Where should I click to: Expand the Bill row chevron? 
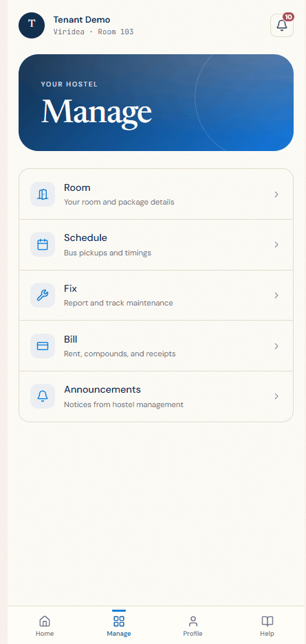click(277, 346)
